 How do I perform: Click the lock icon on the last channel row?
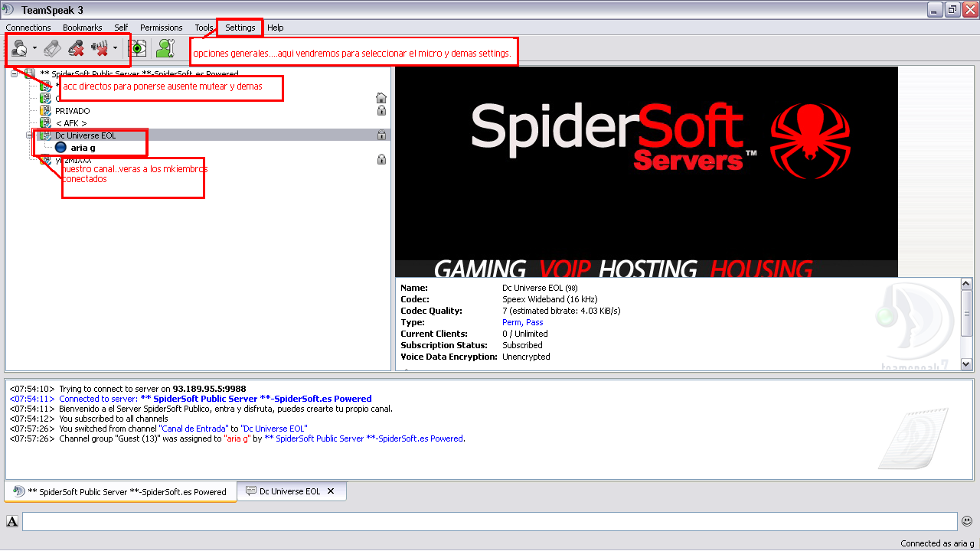pyautogui.click(x=381, y=160)
